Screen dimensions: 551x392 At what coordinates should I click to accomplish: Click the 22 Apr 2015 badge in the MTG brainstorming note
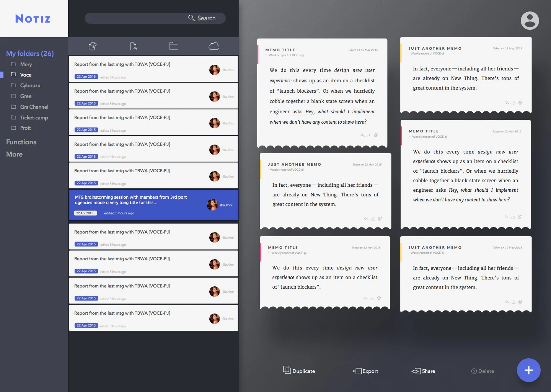[86, 213]
